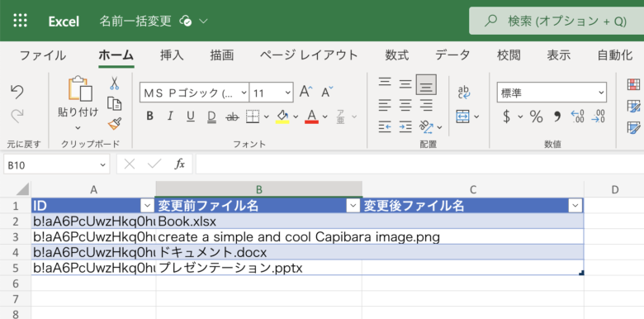644x319 pixels.
Task: Select column B header
Action: tap(258, 189)
